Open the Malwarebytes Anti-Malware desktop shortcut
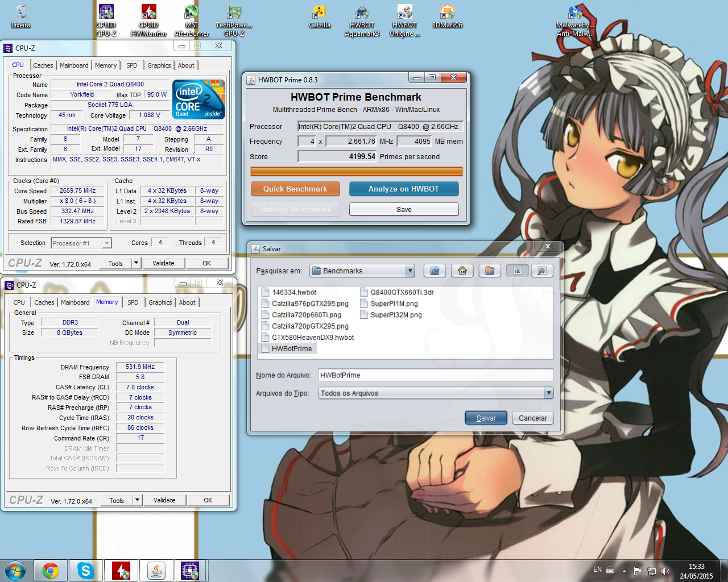The height and width of the screenshot is (582, 728). point(575,20)
